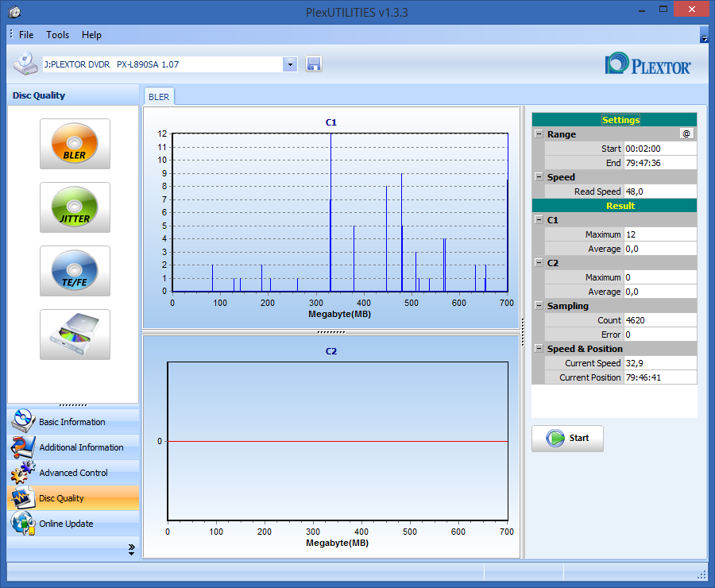
Task: Click the Disc Quality panel heading
Action: coord(39,95)
